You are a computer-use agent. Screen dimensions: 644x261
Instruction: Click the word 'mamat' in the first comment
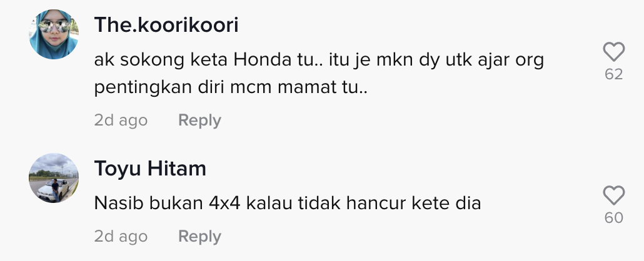click(x=304, y=88)
